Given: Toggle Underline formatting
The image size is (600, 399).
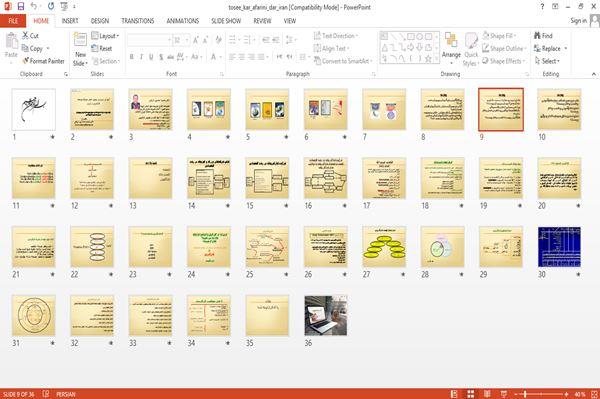Looking at the screenshot, I should (x=151, y=57).
